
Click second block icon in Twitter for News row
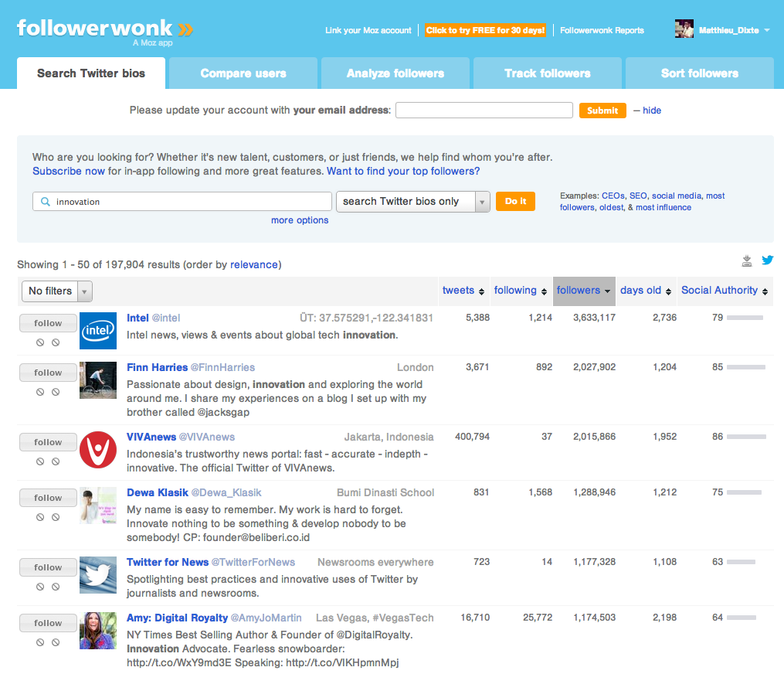56,587
